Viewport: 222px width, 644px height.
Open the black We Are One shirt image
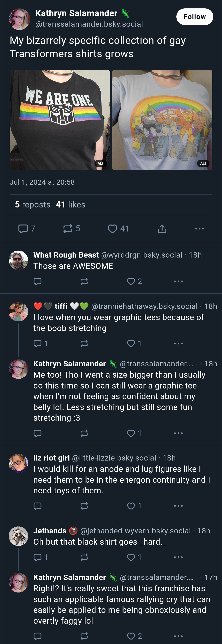[60, 120]
